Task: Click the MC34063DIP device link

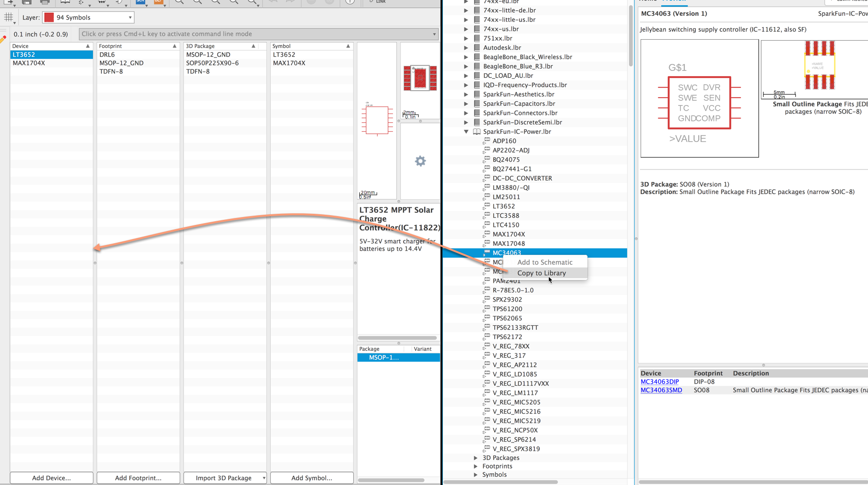Action: click(659, 381)
